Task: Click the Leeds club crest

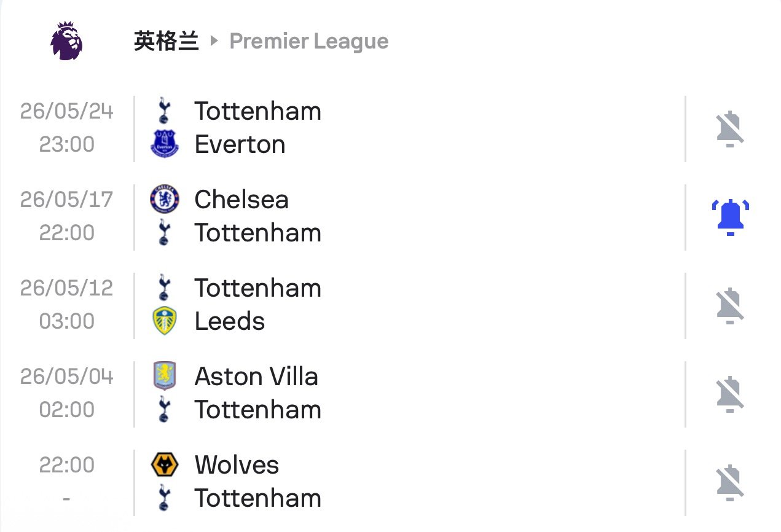Action: click(x=164, y=321)
